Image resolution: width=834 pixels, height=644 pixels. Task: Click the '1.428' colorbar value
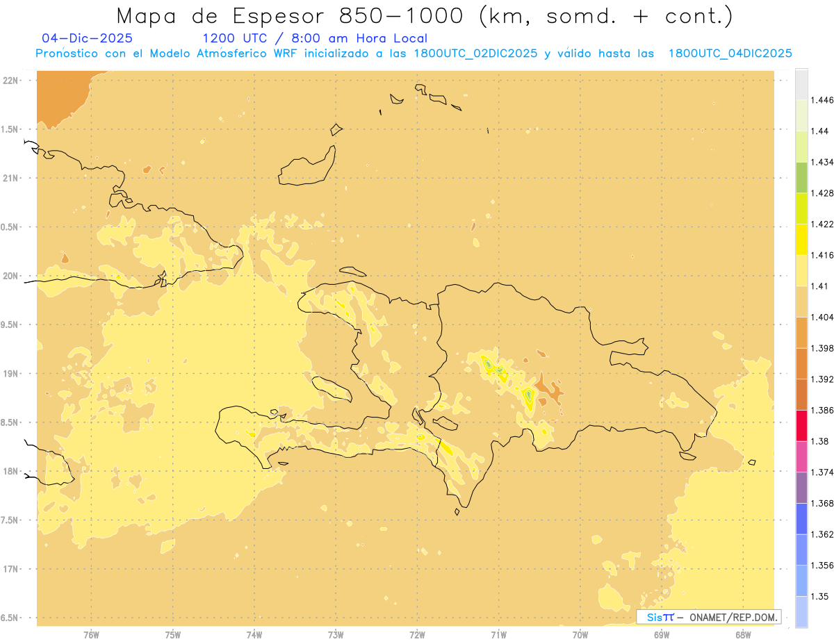pos(821,193)
